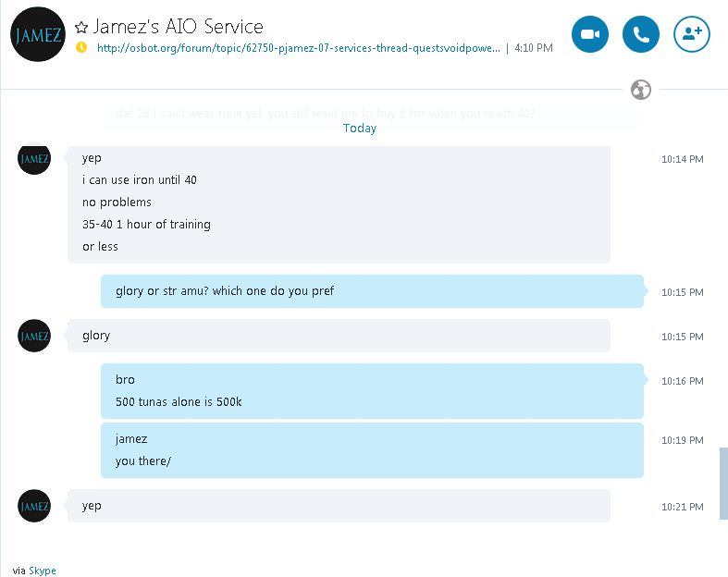Click the globe icon below the header
728x577 pixels.
pyautogui.click(x=640, y=90)
